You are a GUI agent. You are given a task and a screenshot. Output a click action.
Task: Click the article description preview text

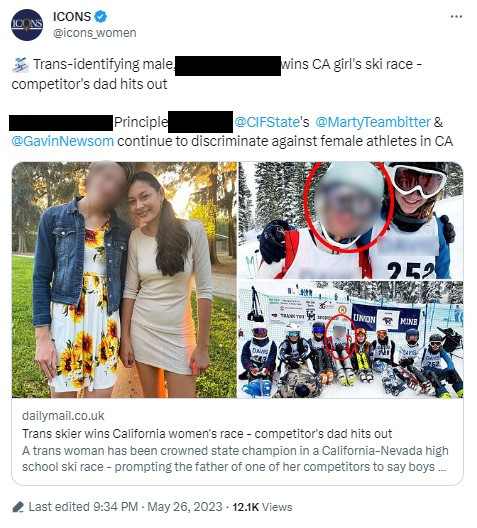235,459
